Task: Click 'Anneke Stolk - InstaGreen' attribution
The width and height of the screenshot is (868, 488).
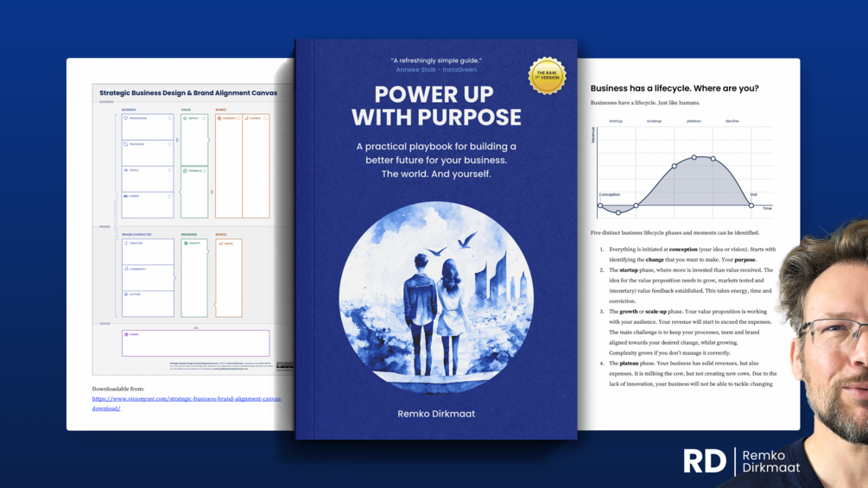Action: 436,70
